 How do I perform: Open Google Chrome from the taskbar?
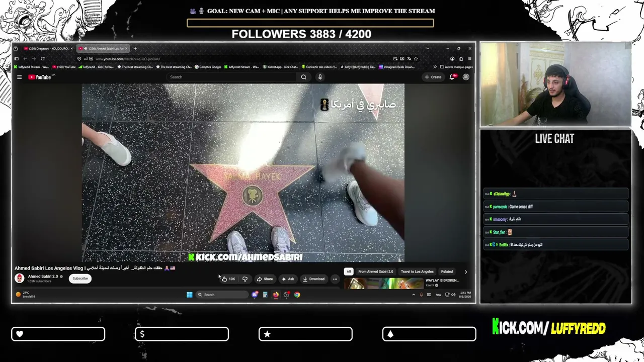(297, 295)
